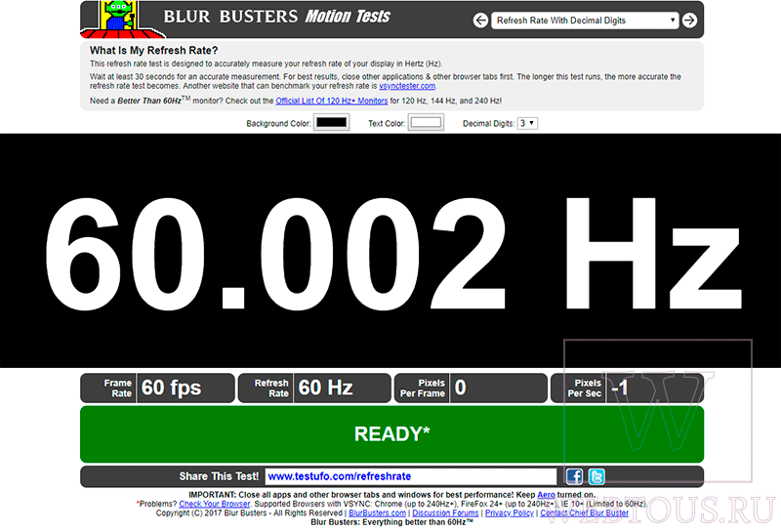
Task: Share the test via Facebook icon
Action: (574, 476)
